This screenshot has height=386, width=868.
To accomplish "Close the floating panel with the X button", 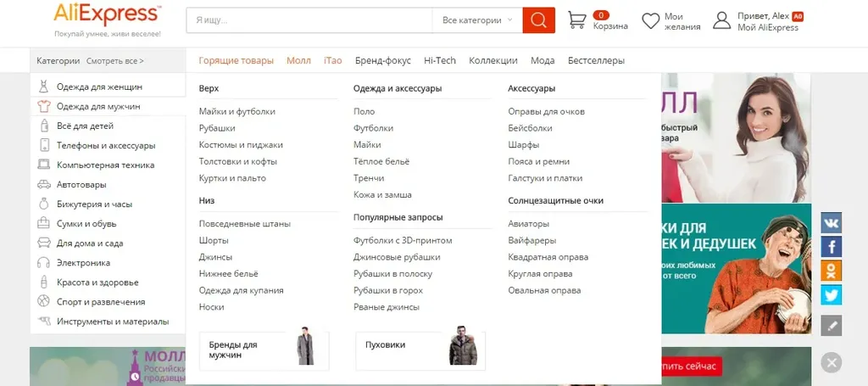I will [x=831, y=363].
